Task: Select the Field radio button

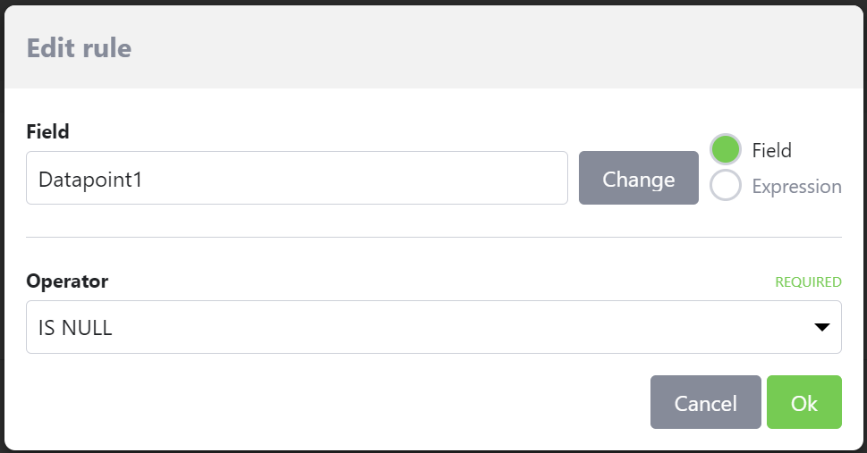Action: click(725, 150)
